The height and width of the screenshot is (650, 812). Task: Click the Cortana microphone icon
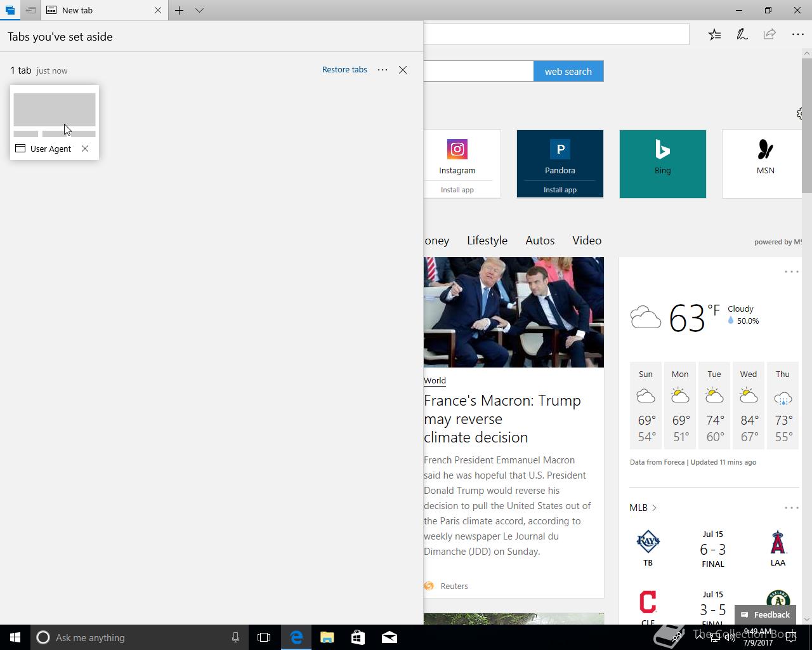click(x=235, y=637)
